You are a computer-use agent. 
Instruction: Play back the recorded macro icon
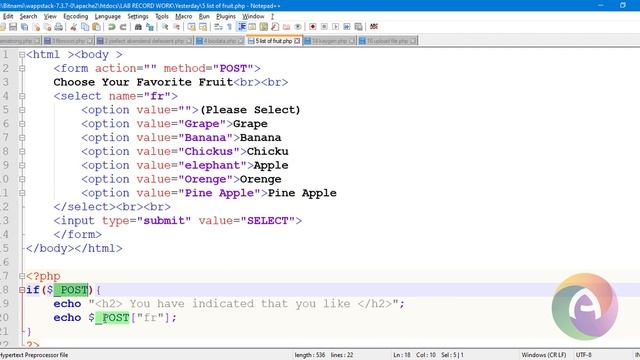point(336,27)
